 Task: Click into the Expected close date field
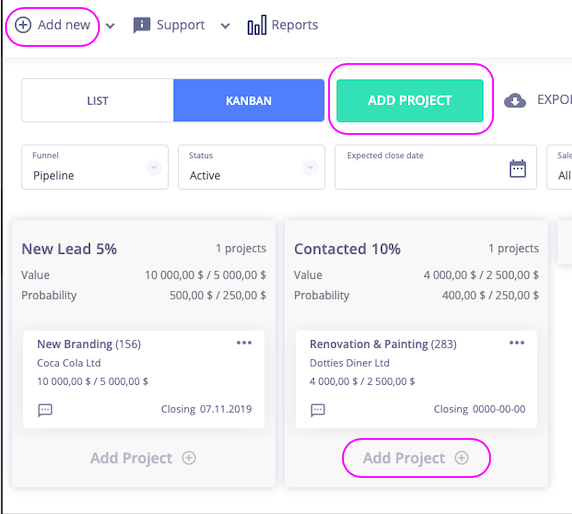[x=436, y=167]
